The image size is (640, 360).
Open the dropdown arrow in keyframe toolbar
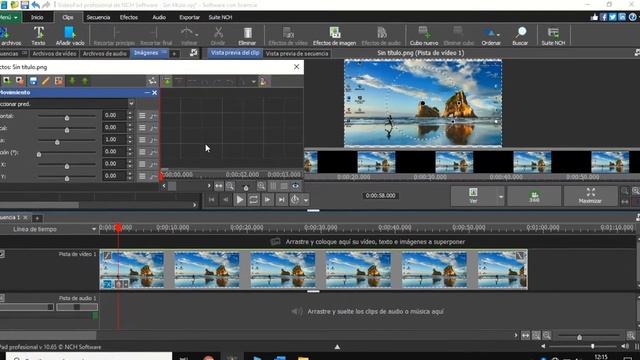tap(253, 82)
